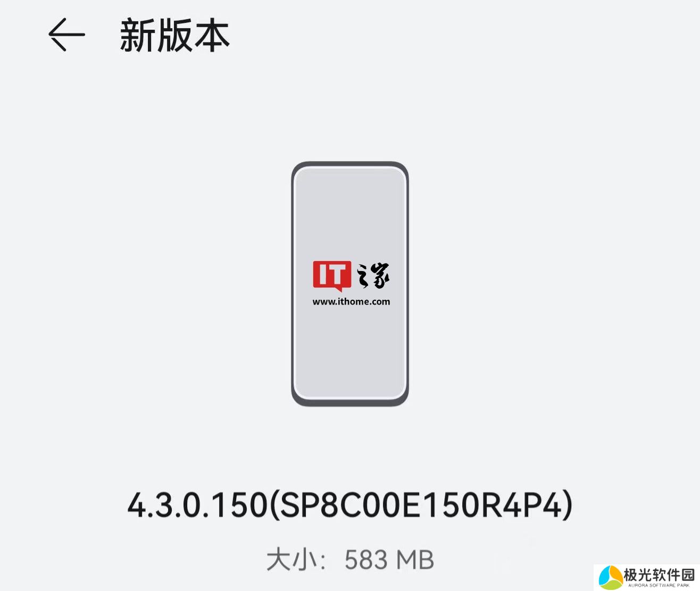This screenshot has width=700, height=591.
Task: Tap the phone illustration graphic
Action: (350, 284)
